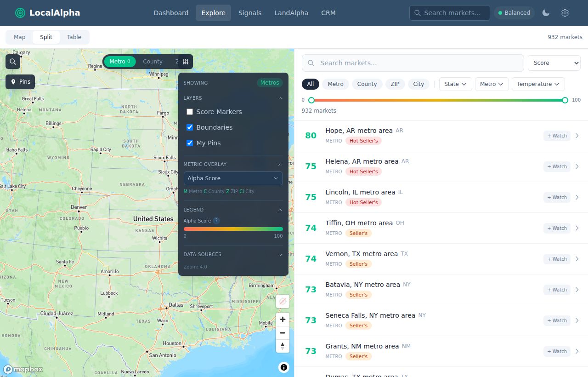
Task: Select County level on map switcher
Action: 153,62
